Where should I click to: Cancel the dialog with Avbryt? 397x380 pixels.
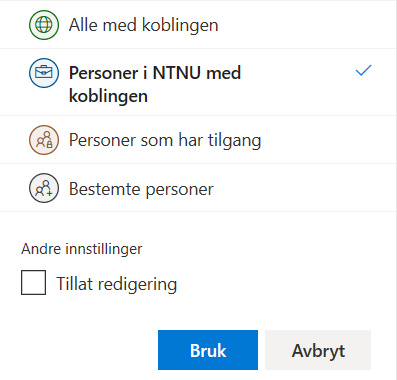tap(318, 350)
